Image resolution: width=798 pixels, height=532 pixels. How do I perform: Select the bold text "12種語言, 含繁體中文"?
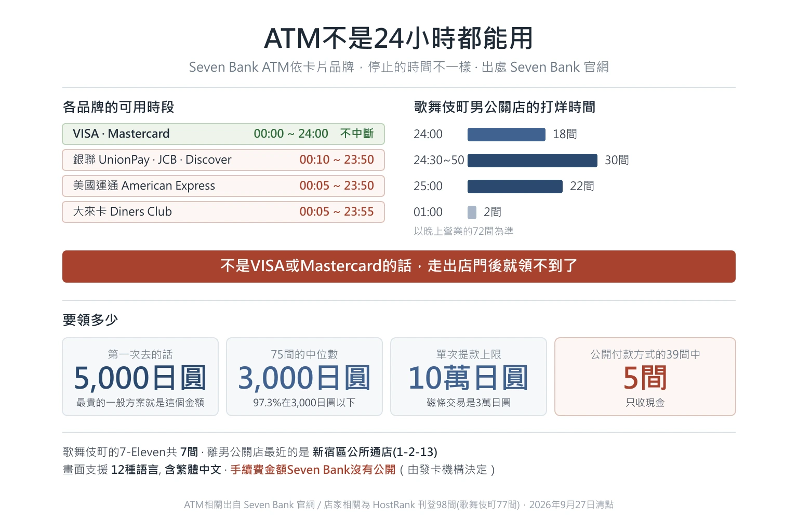pos(166,470)
